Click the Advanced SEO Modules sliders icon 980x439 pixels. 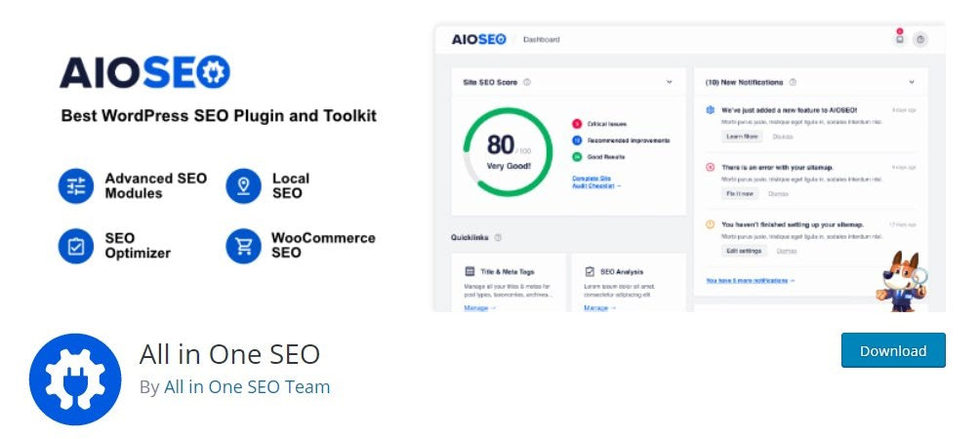[75, 185]
